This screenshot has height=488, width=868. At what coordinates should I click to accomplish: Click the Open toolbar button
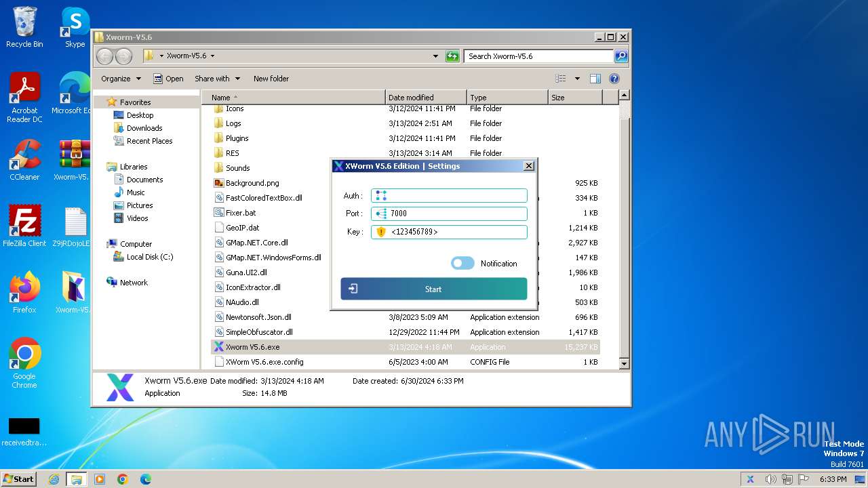(168, 79)
